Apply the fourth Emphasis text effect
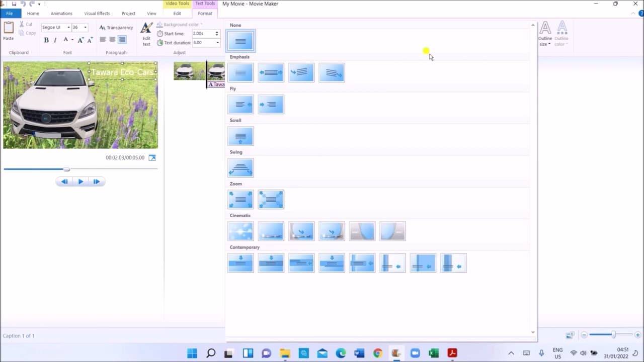The height and width of the screenshot is (362, 644). tap(332, 72)
